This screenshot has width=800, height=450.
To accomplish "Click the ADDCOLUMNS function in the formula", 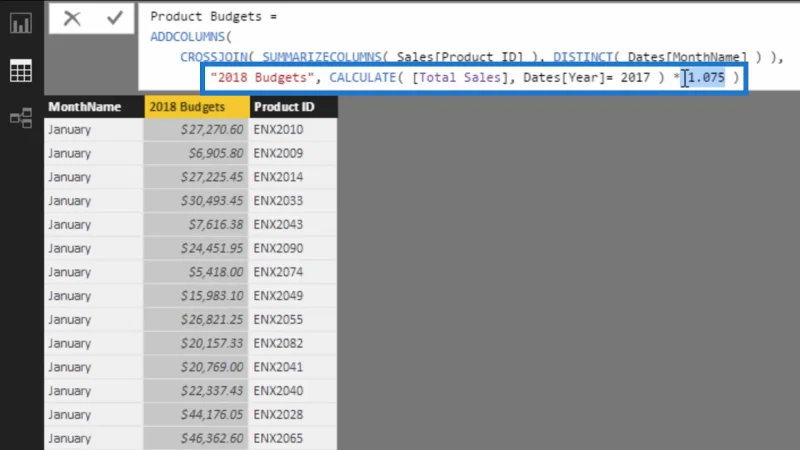I will [187, 37].
